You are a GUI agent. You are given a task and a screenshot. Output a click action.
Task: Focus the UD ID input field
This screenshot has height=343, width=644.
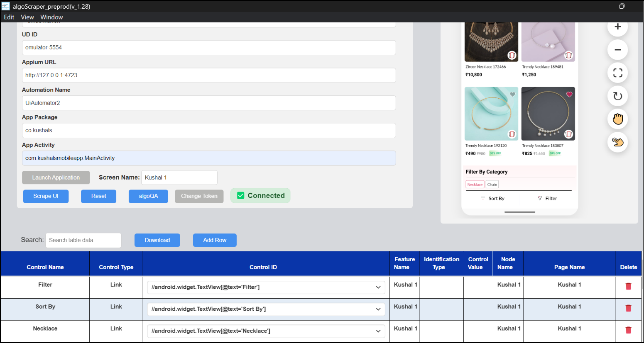click(209, 48)
